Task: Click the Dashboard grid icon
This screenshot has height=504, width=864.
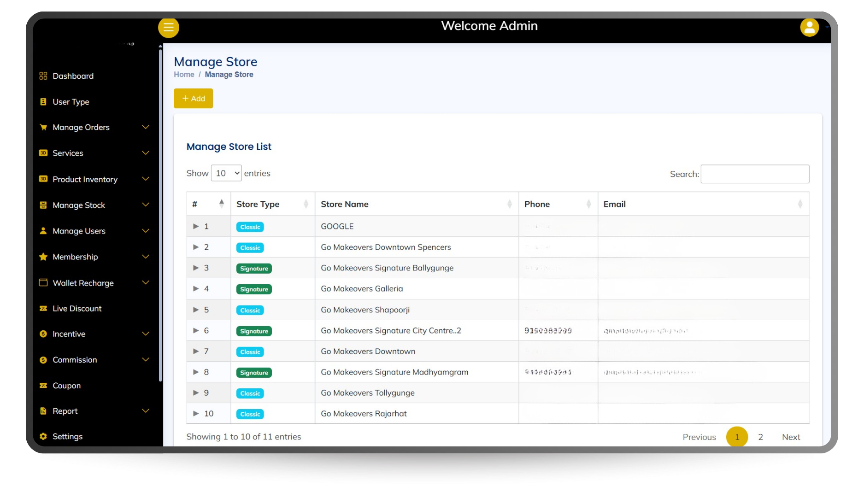Action: pyautogui.click(x=43, y=76)
